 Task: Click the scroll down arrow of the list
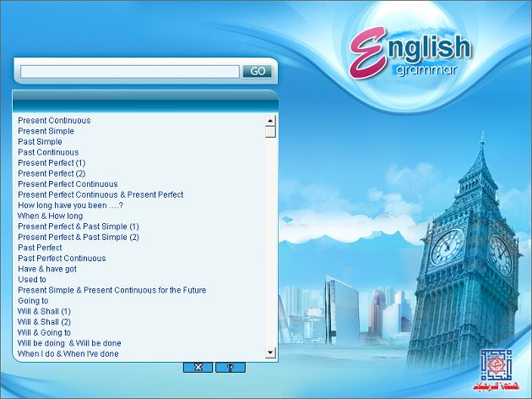[x=270, y=353]
